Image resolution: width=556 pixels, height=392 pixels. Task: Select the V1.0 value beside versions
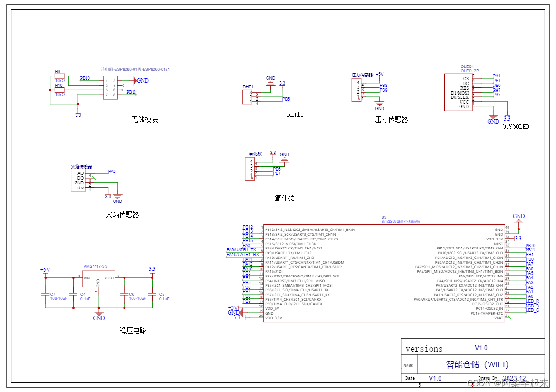point(481,348)
